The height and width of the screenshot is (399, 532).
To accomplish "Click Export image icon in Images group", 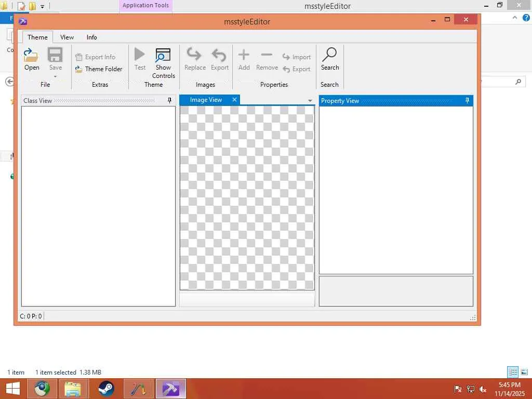I will [x=219, y=55].
